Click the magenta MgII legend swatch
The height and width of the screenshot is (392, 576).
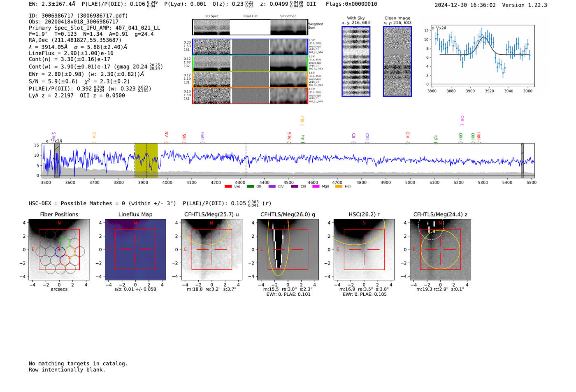coord(316,186)
